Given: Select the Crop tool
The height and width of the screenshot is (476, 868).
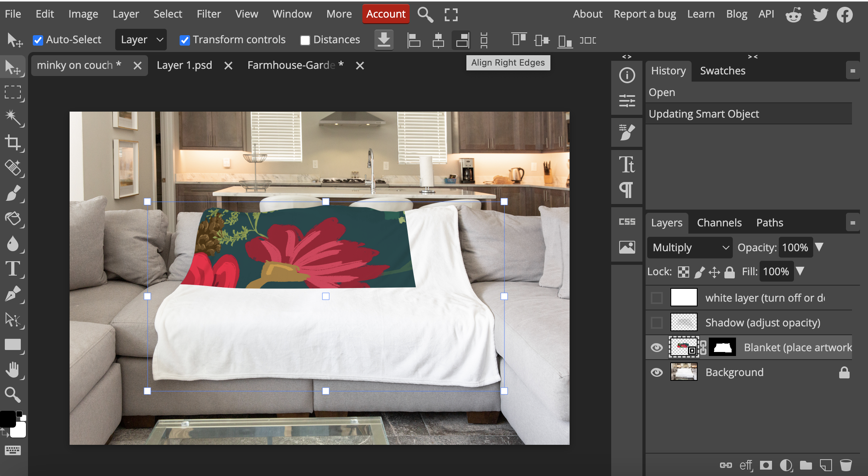Looking at the screenshot, I should 13,143.
